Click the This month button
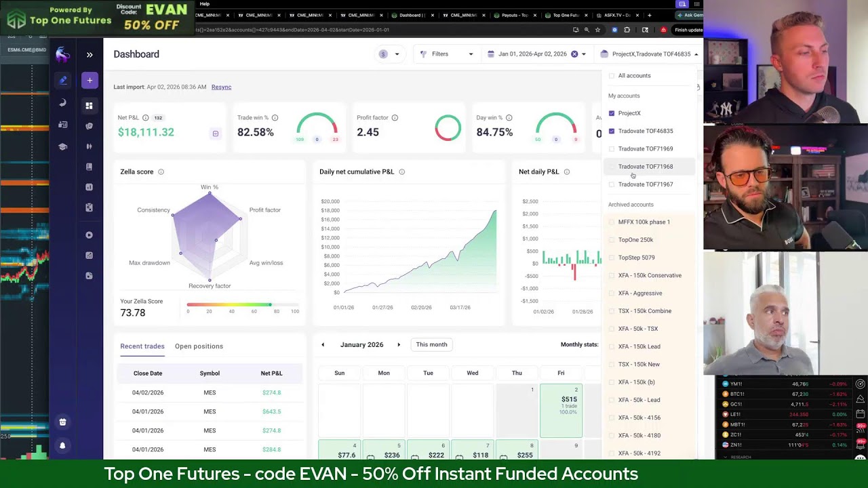The height and width of the screenshot is (488, 868). tap(431, 345)
